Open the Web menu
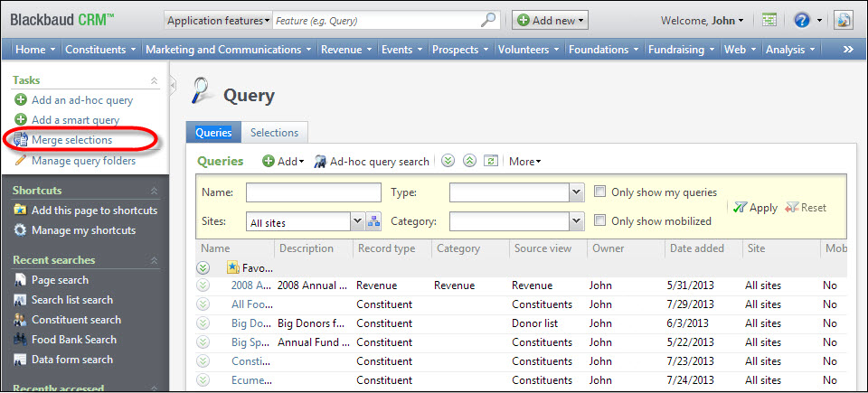This screenshot has height=393, width=868. click(741, 50)
